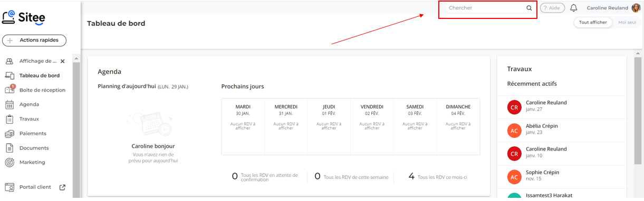Select Samedi 03 Fév. day column
Screen dimensions: 644x201
(415, 126)
